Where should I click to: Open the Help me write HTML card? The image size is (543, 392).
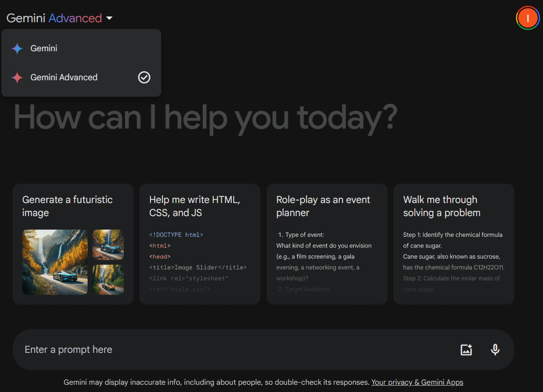(200, 244)
